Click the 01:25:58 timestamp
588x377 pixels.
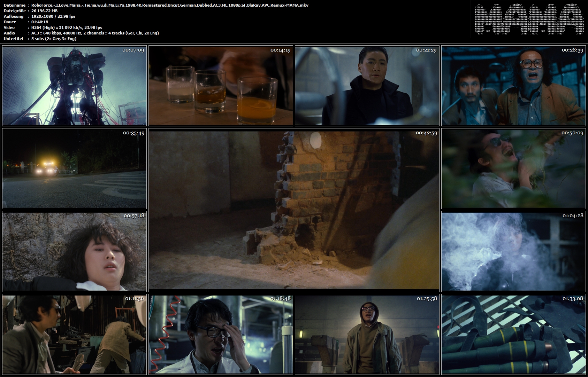427,299
